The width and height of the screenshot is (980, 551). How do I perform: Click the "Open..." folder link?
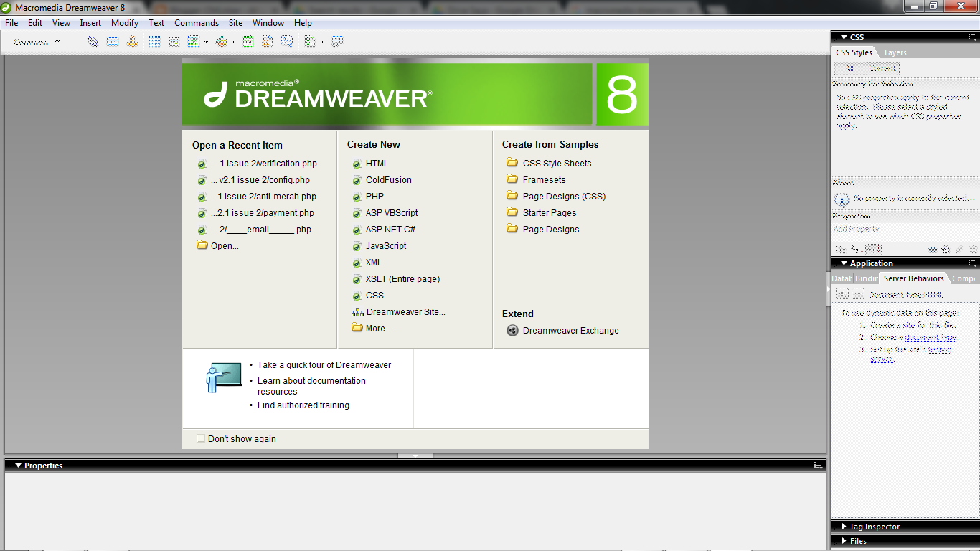(x=225, y=246)
